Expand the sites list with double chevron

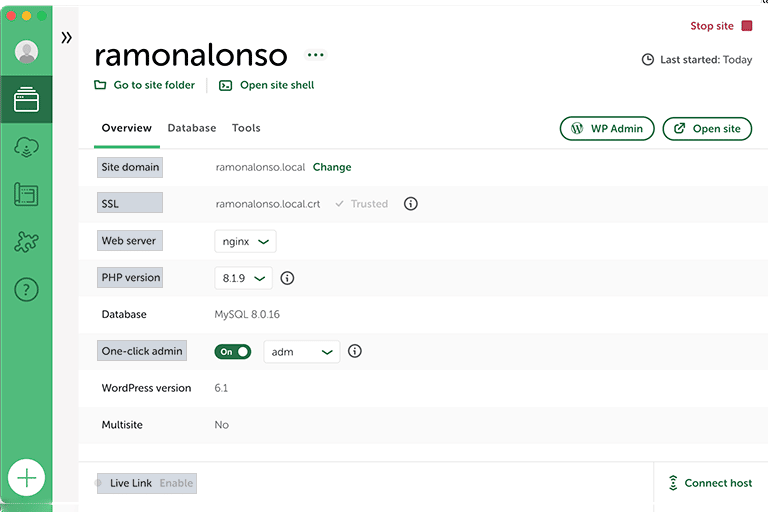tap(67, 38)
